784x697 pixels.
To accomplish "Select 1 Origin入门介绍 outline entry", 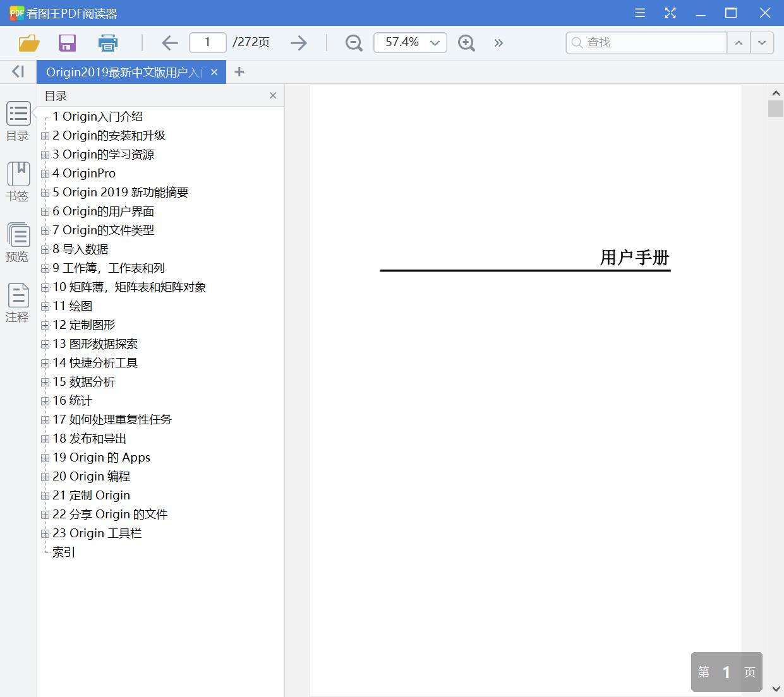I will point(98,116).
